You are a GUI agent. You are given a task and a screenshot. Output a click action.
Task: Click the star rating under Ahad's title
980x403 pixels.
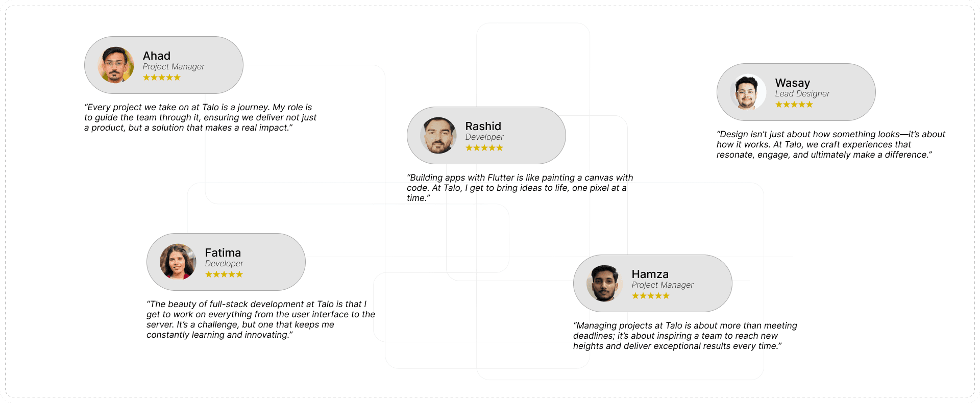pyautogui.click(x=162, y=78)
